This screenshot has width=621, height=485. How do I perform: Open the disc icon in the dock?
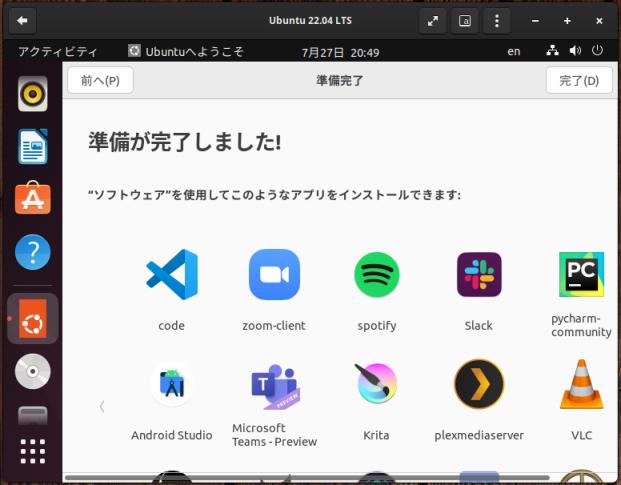(33, 371)
